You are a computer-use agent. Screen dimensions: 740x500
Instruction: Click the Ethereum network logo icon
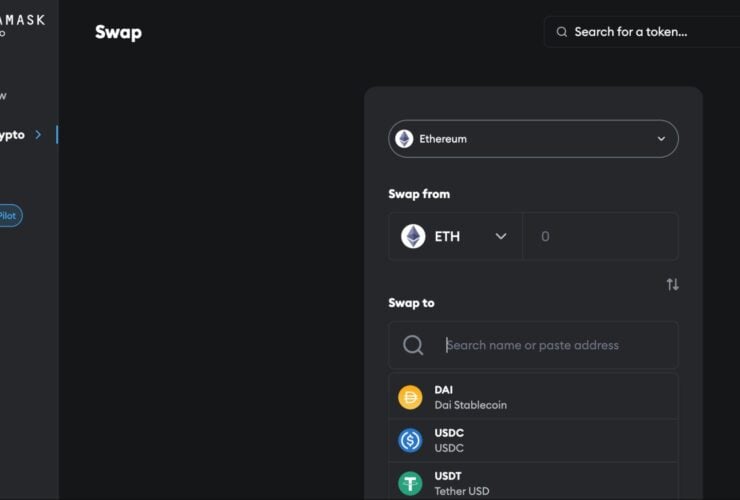tap(404, 139)
